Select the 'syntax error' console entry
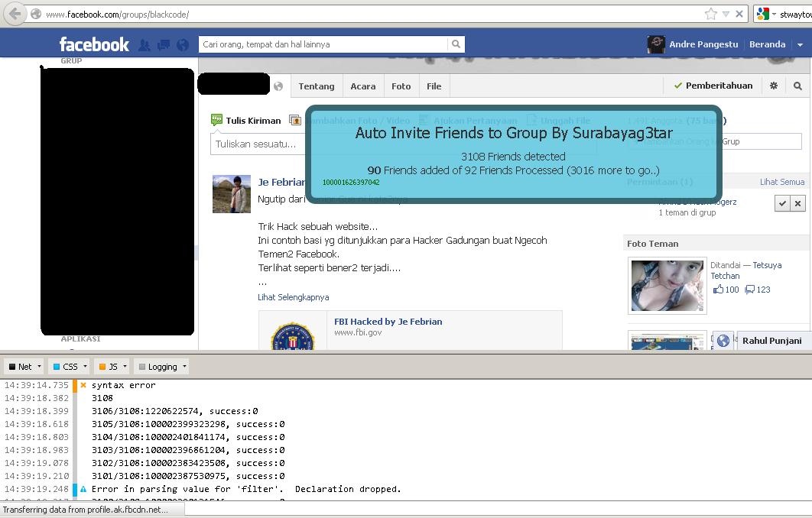This screenshot has width=812, height=518. tap(123, 385)
